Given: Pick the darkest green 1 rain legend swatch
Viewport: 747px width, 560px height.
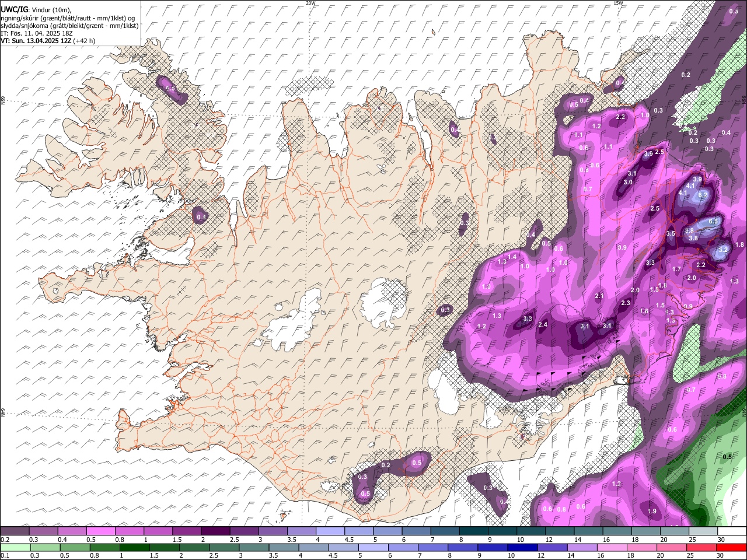Looking at the screenshot, I should 134,547.
